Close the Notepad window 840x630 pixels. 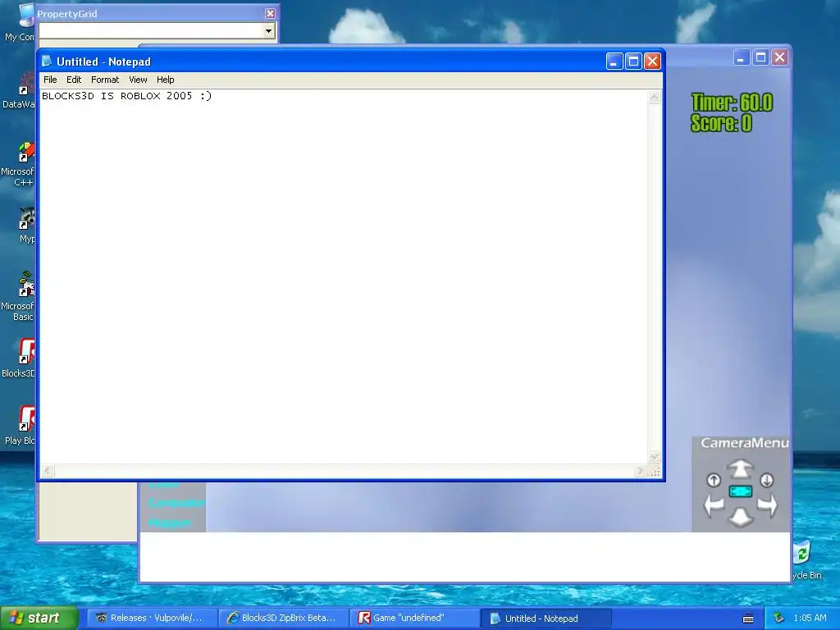tap(652, 62)
